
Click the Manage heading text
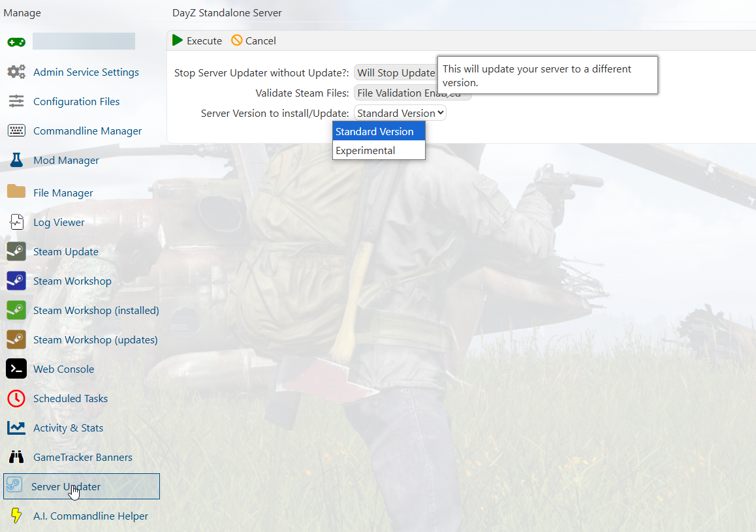click(x=22, y=13)
